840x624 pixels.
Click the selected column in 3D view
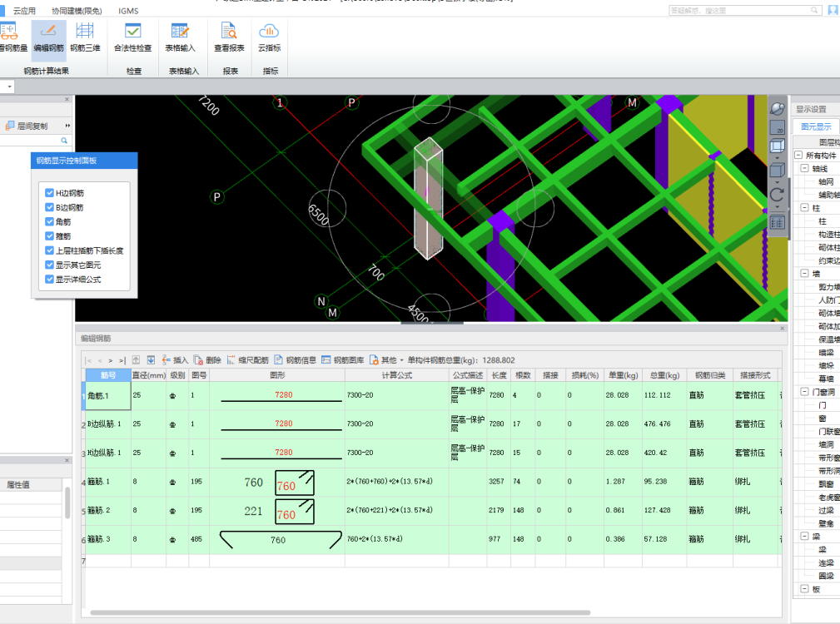(x=429, y=199)
